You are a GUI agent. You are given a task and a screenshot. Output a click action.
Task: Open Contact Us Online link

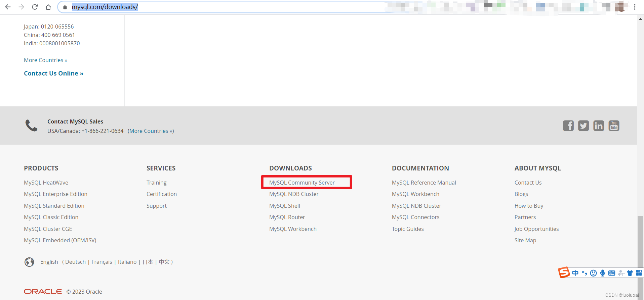tap(54, 73)
